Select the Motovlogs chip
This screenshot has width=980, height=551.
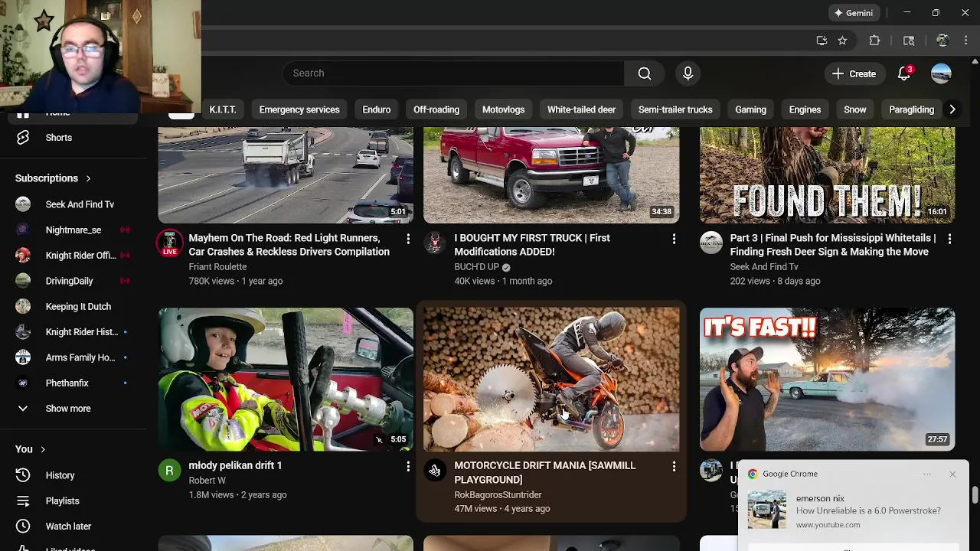[x=503, y=109]
